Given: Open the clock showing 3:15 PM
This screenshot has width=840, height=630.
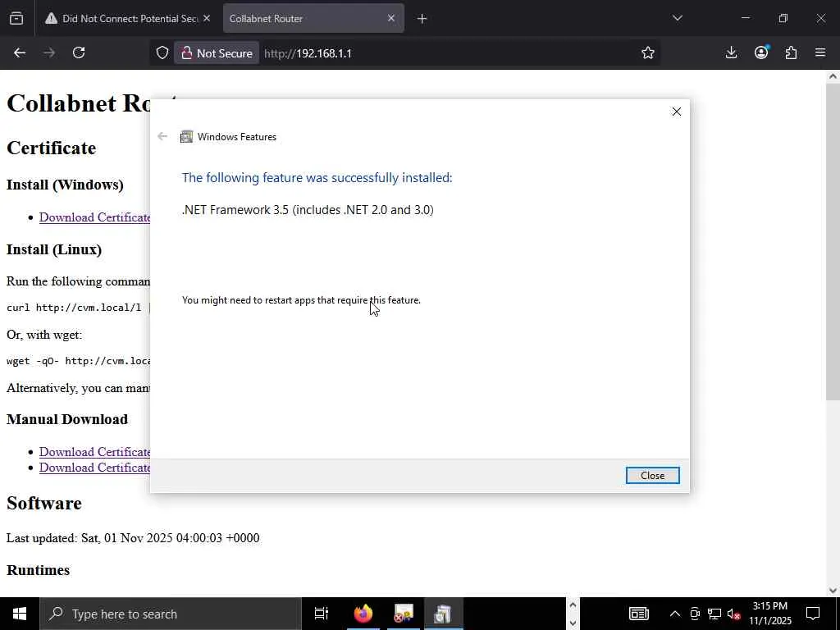Looking at the screenshot, I should click(769, 614).
